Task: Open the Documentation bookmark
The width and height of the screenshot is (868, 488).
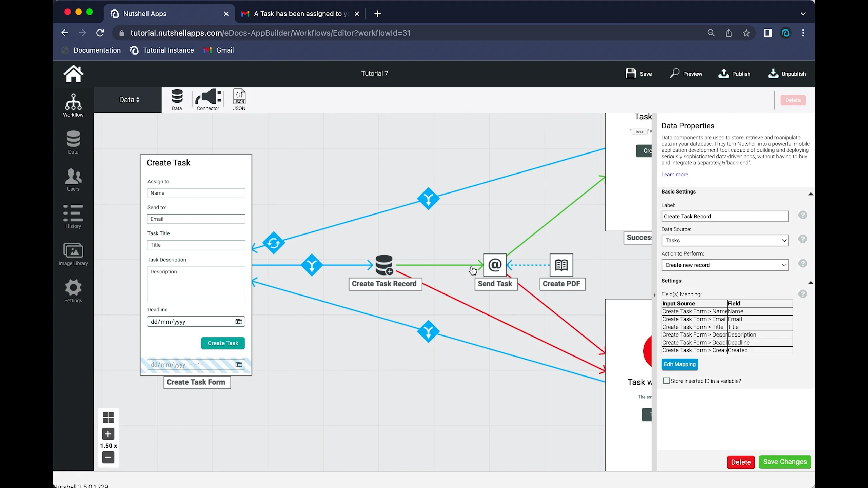Action: point(97,50)
